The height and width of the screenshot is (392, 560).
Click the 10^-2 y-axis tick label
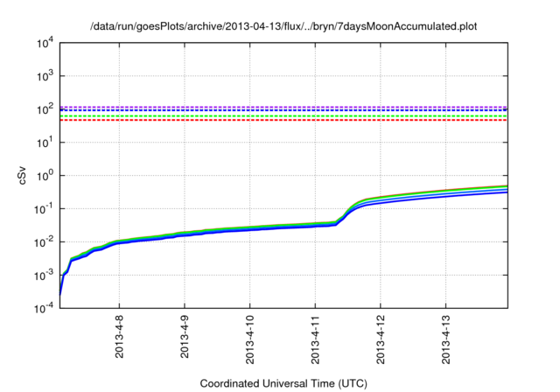coord(45,242)
